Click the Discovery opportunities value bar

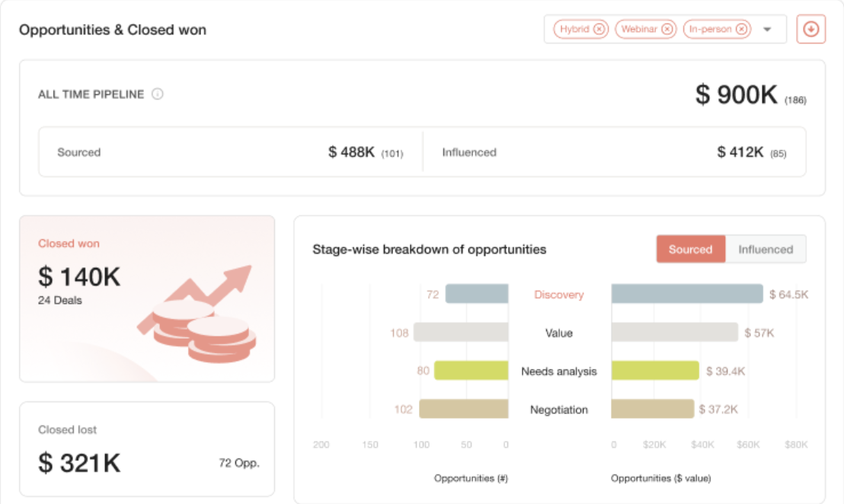tap(687, 294)
